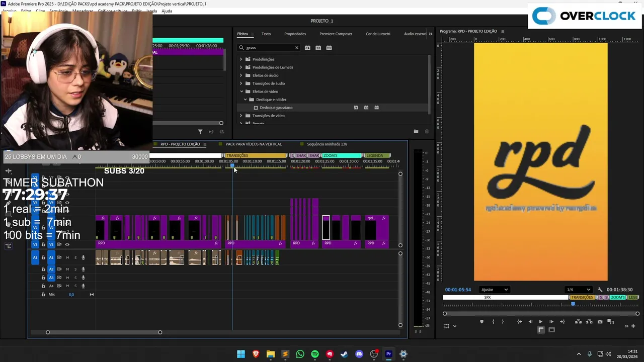644x362 pixels.
Task: Filter by 32-bit Color effects icon
Action: [x=318, y=48]
